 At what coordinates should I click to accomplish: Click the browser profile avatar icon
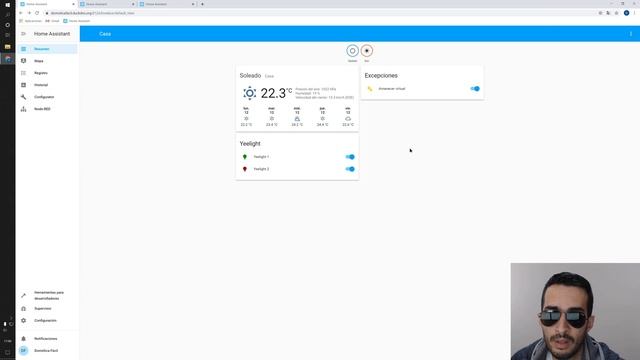626,13
